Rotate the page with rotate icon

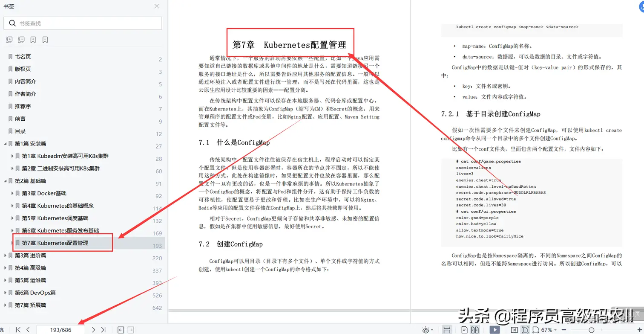click(535, 329)
